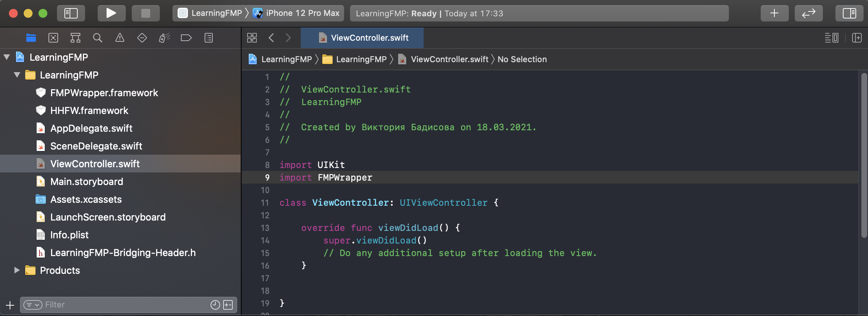The width and height of the screenshot is (868, 316).
Task: Open the Debug navigator icon
Action: 164,38
